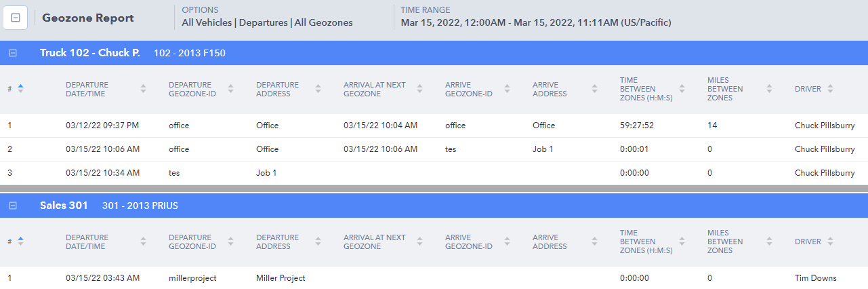868x289 pixels.
Task: Sort Sales 301 table by Driver column
Action: point(830,242)
